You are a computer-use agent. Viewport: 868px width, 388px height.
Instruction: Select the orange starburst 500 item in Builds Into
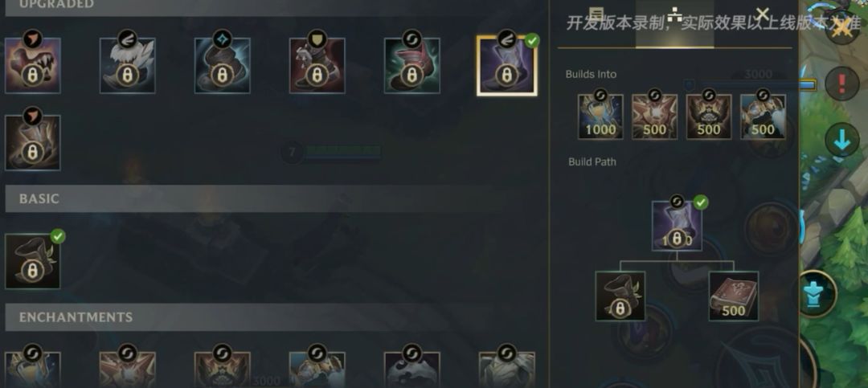(x=654, y=116)
